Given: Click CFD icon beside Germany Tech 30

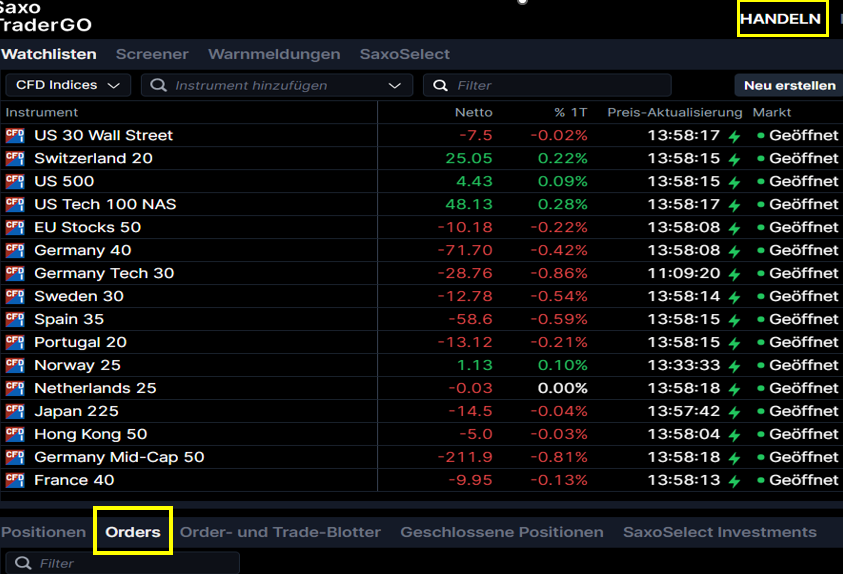Looking at the screenshot, I should click(x=15, y=274).
